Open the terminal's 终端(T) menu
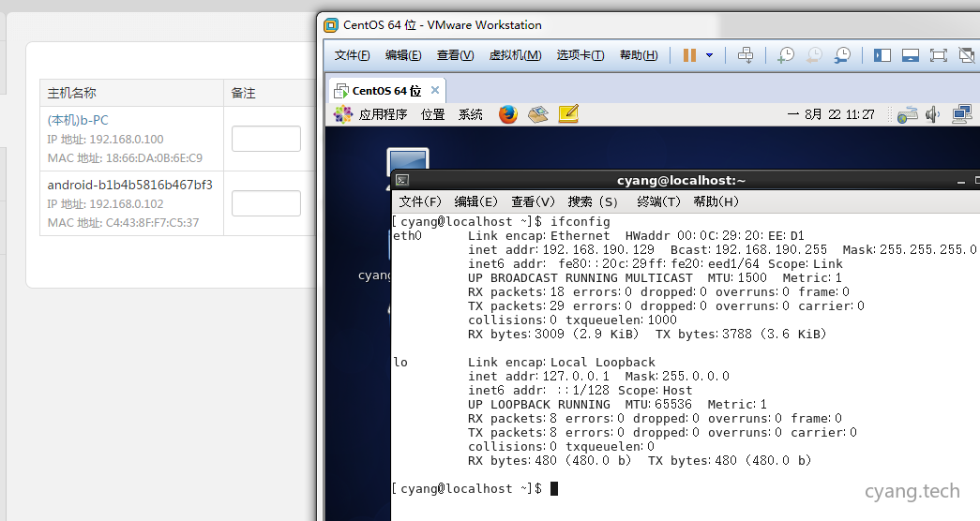The height and width of the screenshot is (521, 980). pos(657,201)
